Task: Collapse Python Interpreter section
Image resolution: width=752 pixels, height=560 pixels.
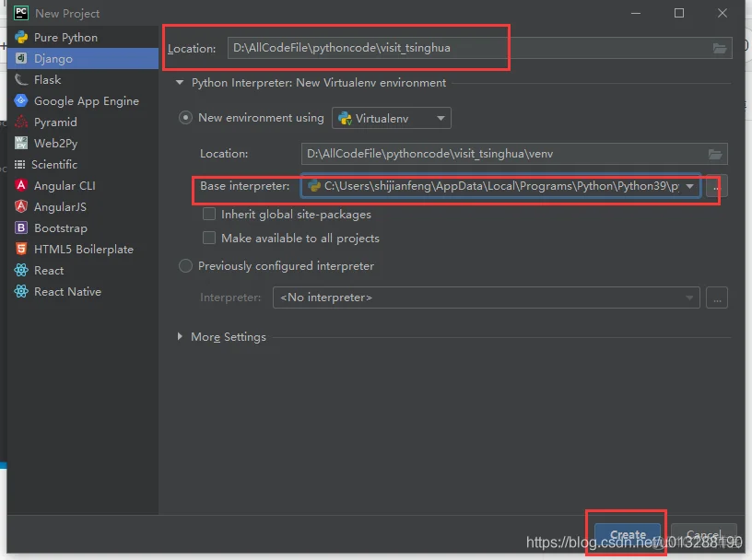Action: pyautogui.click(x=180, y=83)
